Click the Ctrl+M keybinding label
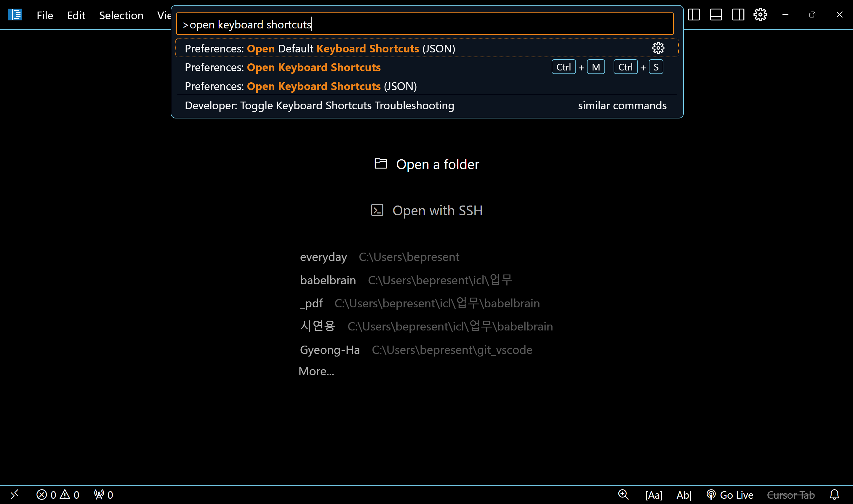The width and height of the screenshot is (853, 504). click(578, 67)
